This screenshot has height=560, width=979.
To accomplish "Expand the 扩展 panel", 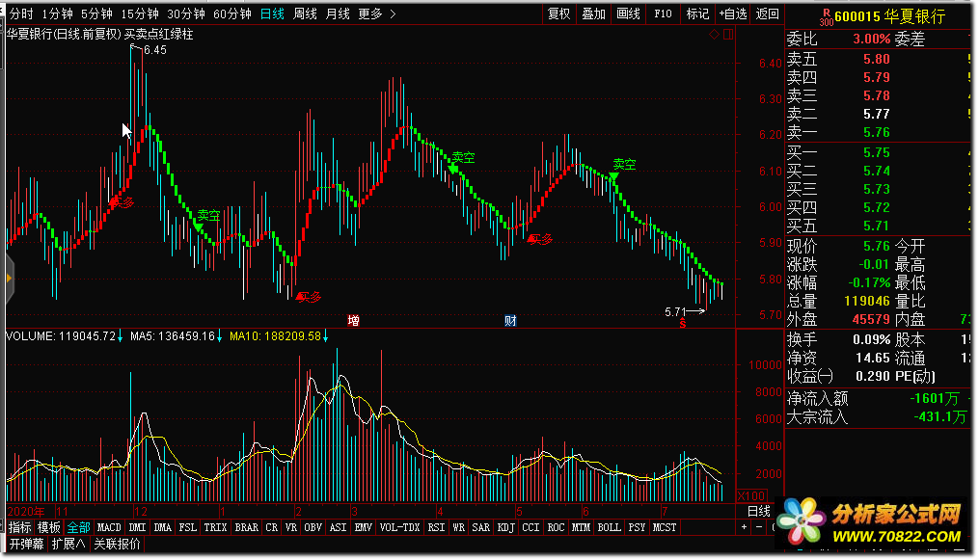I will point(68,544).
